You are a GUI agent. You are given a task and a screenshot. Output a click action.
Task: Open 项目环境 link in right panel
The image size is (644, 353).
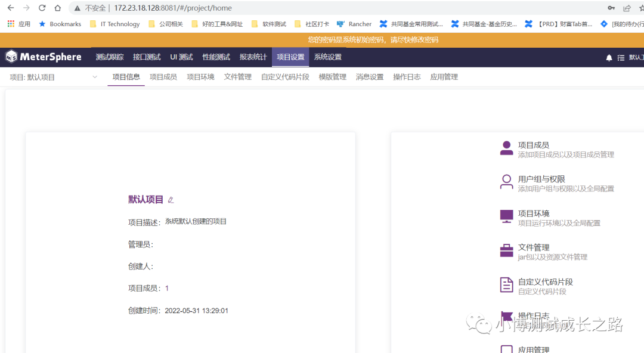point(534,213)
